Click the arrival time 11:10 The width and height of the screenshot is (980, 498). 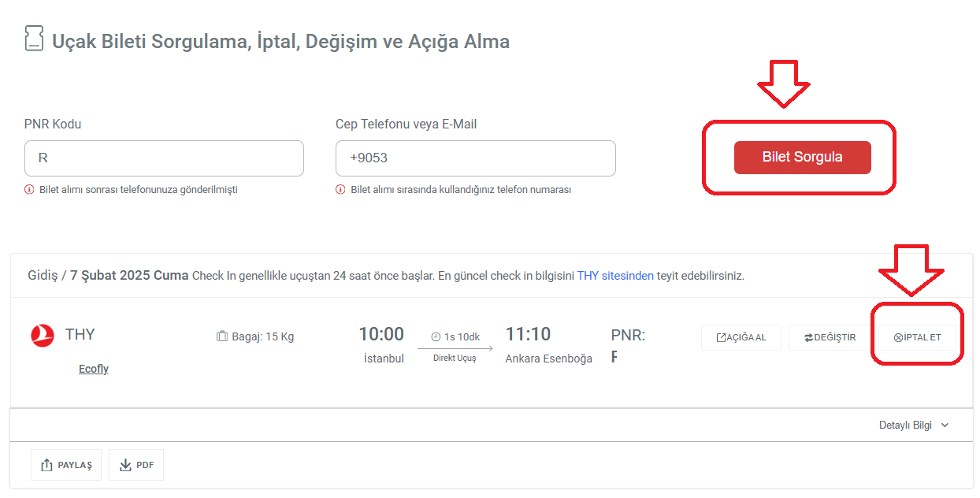[x=528, y=334]
